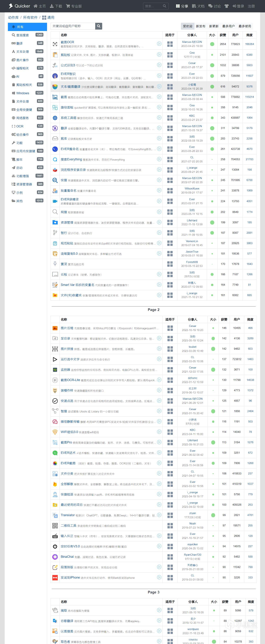265x644 pixels.
Task: Open the 文本/截图翻译 action link
Action: [x=70, y=87]
